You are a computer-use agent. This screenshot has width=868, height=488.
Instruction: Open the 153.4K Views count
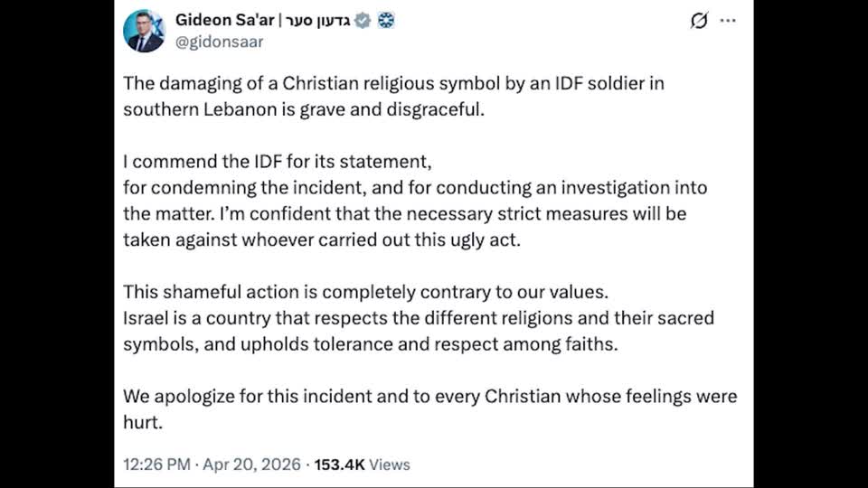click(x=362, y=465)
